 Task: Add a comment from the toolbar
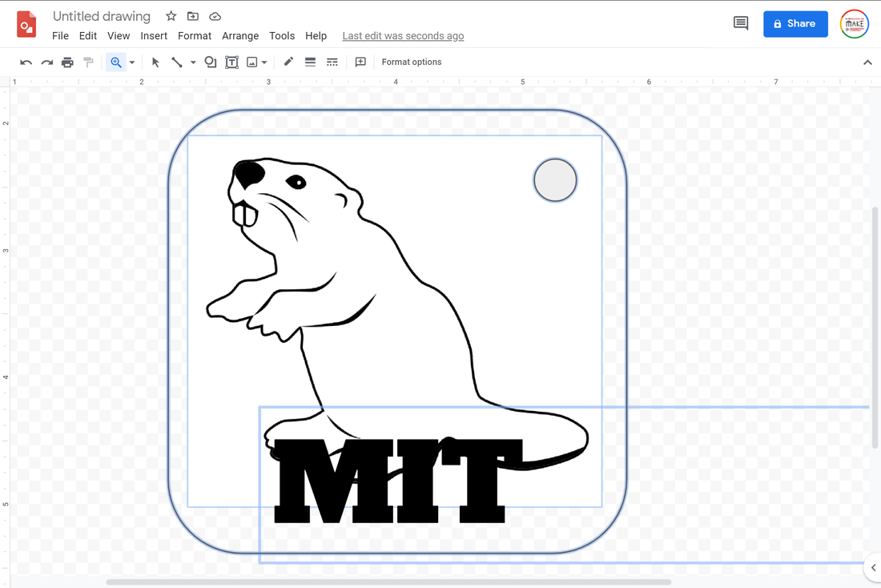[360, 62]
